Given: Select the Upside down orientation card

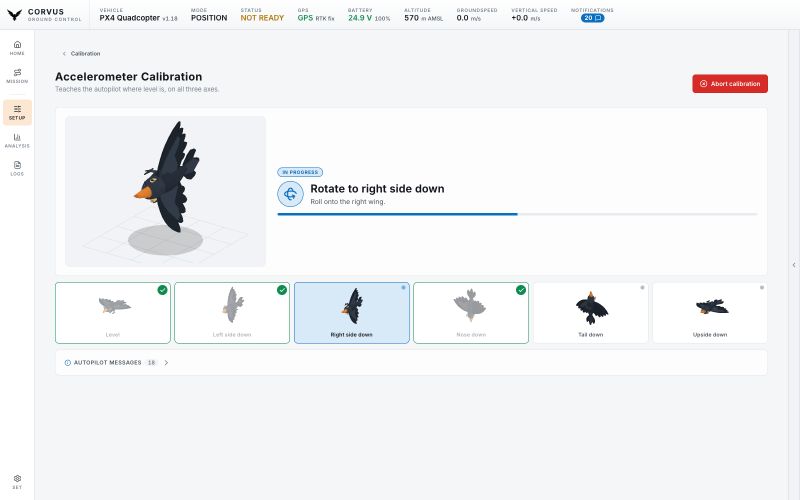Looking at the screenshot, I should tap(710, 313).
